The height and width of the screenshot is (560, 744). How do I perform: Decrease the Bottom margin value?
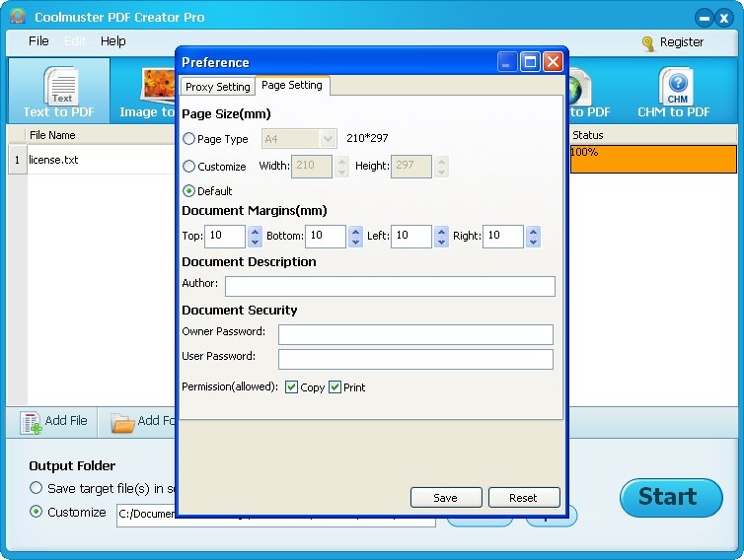pos(355,242)
